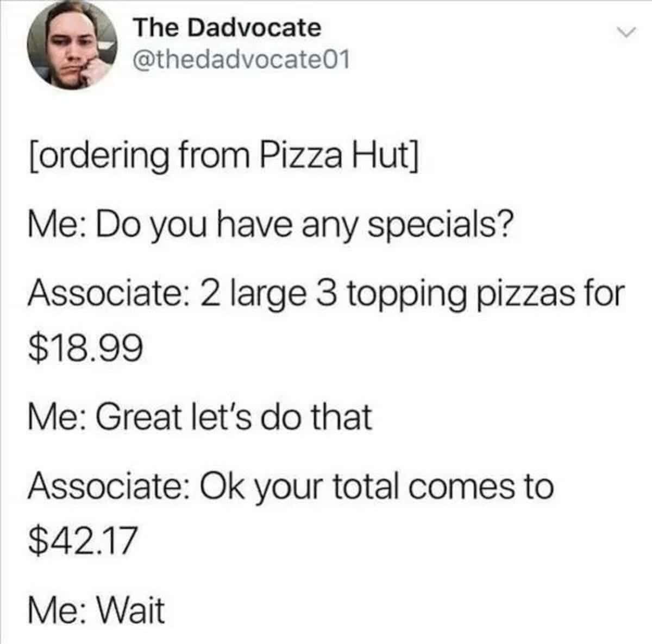Click the line 'Me: Great let's do that'
652x644 pixels.
point(200,417)
